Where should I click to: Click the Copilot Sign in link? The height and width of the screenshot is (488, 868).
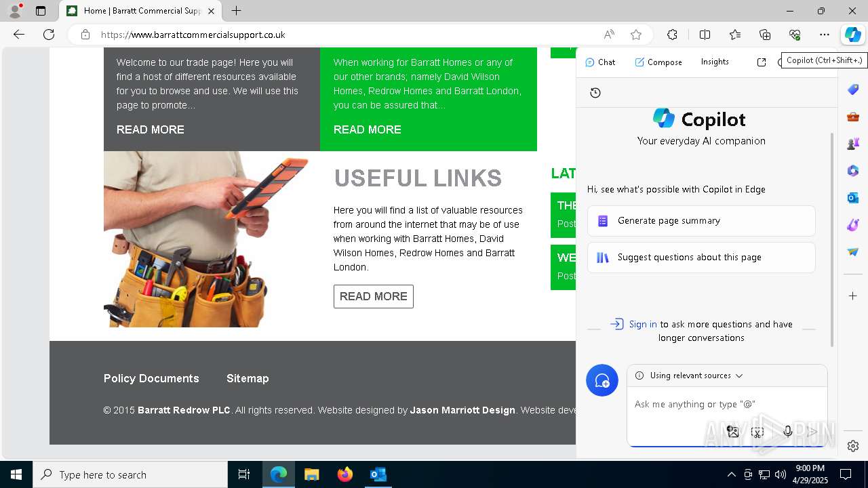click(x=643, y=324)
